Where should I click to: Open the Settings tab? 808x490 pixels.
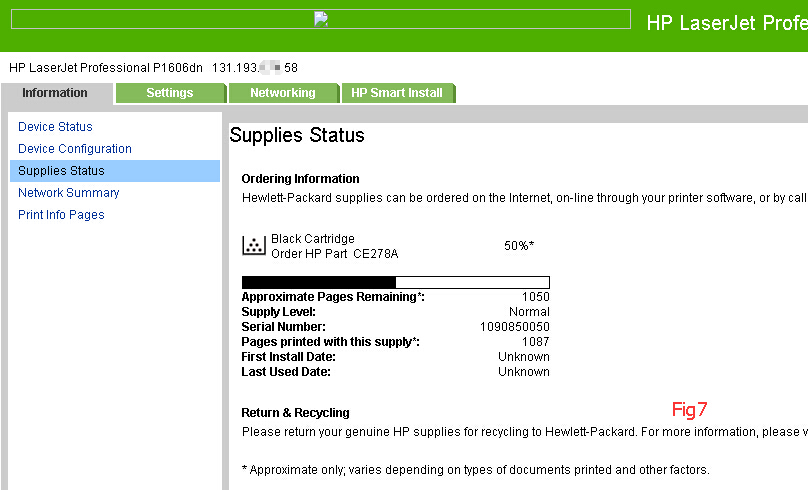point(170,93)
